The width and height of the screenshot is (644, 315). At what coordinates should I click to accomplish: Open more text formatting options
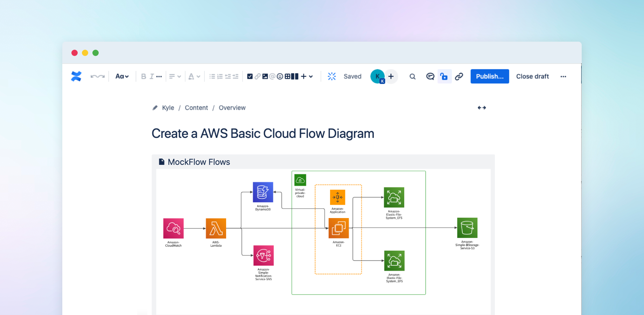tap(159, 76)
